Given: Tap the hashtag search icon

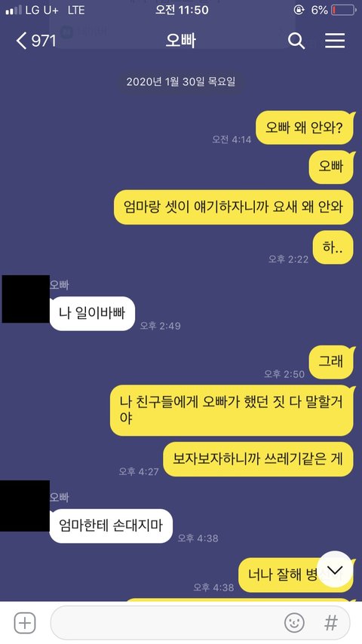Looking at the screenshot, I should 331,623.
